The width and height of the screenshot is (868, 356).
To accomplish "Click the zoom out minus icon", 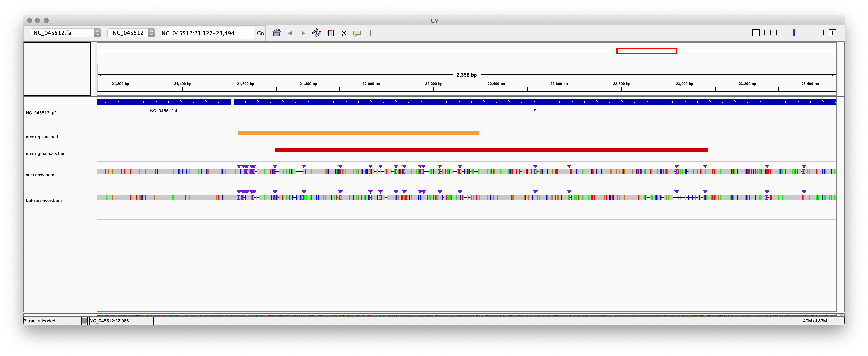I will 756,33.
